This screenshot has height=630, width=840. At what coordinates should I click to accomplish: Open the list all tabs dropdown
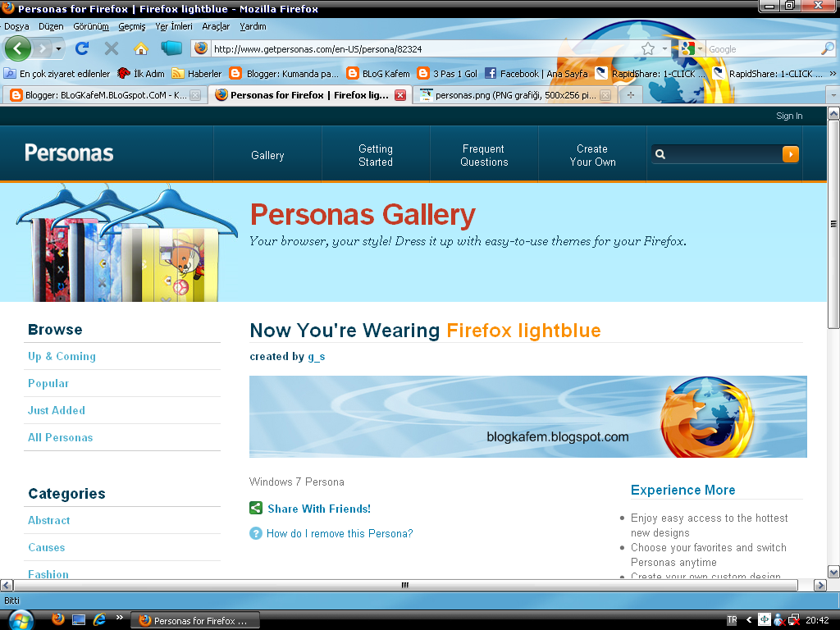833,95
